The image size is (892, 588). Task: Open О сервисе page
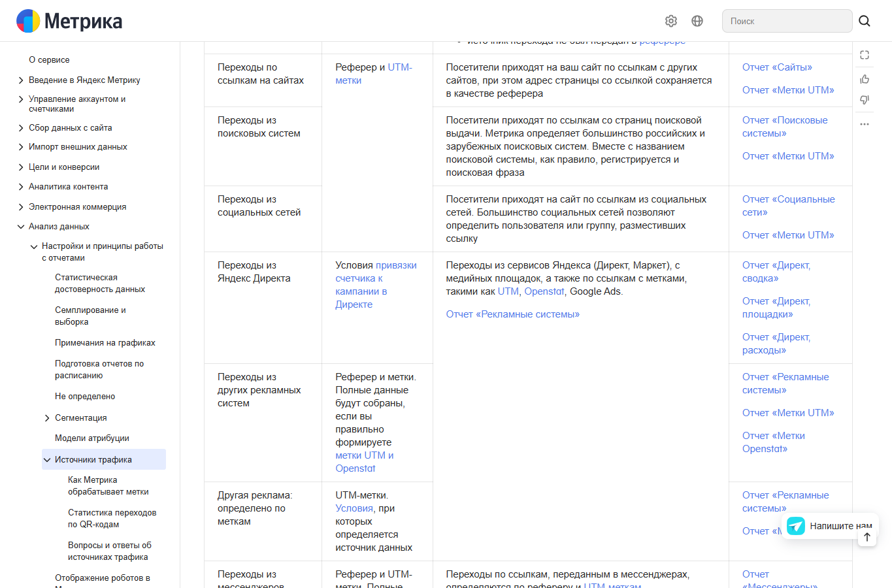pos(49,60)
